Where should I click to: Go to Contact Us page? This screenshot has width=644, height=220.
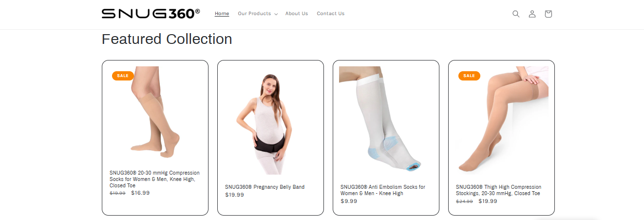pyautogui.click(x=330, y=14)
